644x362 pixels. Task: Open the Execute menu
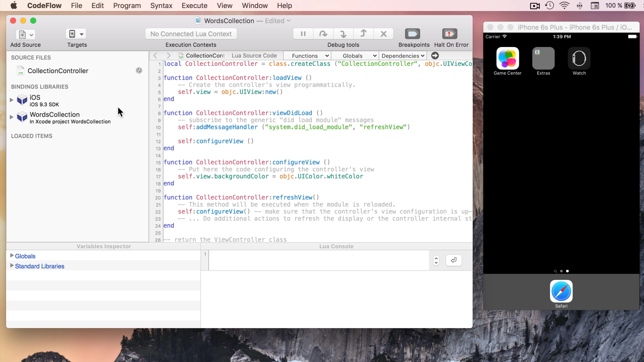(x=195, y=6)
